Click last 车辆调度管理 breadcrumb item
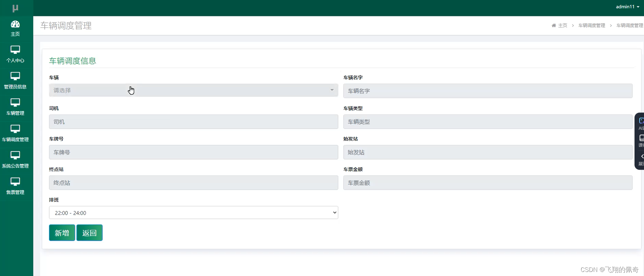Viewport: 644px width, 276px height. tap(630, 25)
